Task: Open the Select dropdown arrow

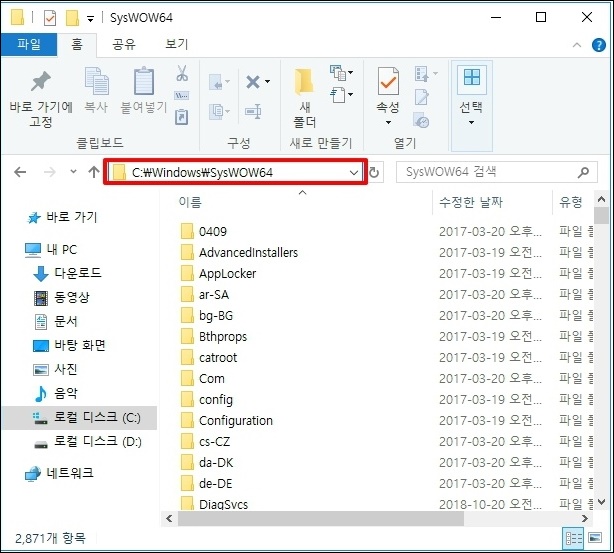Action: pos(471,123)
